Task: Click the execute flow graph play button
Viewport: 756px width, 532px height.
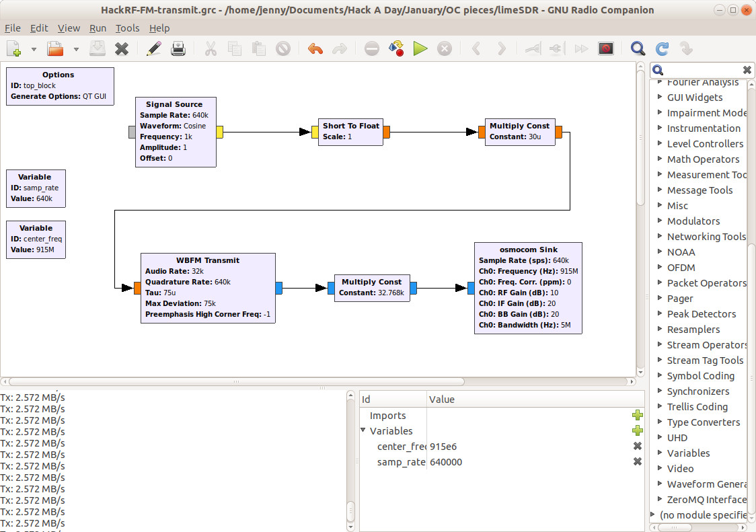Action: 420,48
